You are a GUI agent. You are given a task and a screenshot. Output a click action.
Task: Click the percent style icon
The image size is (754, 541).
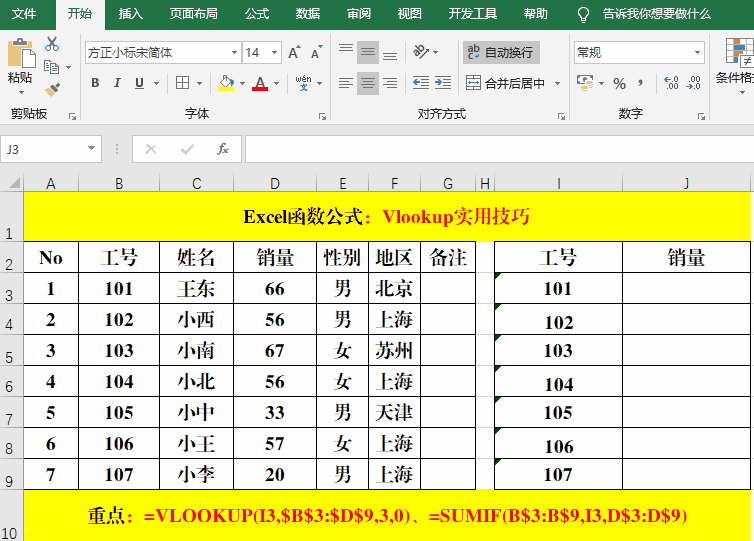pyautogui.click(x=619, y=84)
